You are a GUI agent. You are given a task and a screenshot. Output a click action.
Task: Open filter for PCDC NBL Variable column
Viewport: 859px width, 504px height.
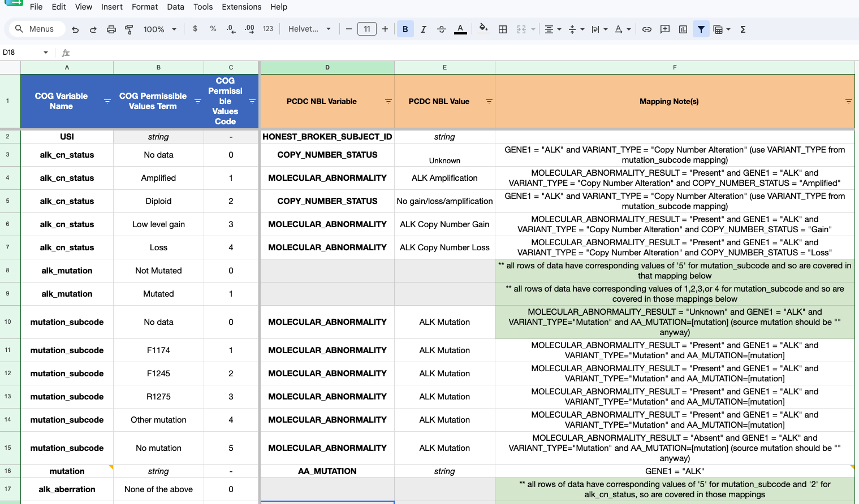point(389,102)
